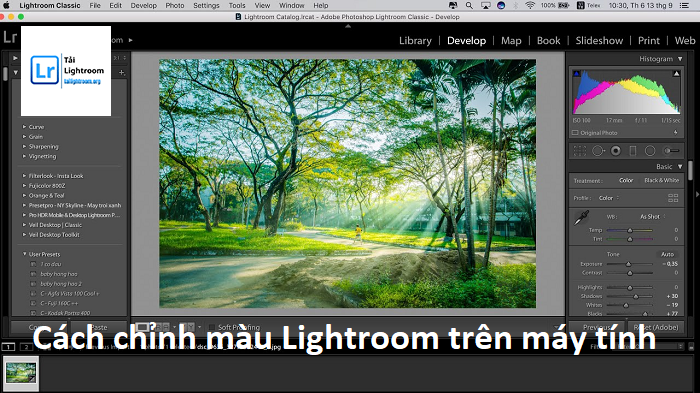Screen dimensions: 700x393
Task: Collapse the Histogram panel
Action: point(680,59)
